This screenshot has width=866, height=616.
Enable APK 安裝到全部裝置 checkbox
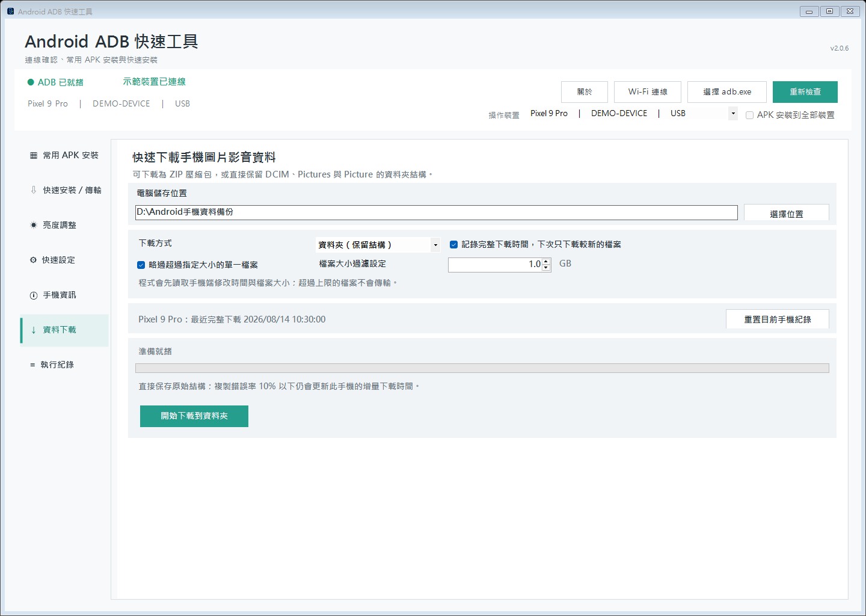tap(749, 115)
